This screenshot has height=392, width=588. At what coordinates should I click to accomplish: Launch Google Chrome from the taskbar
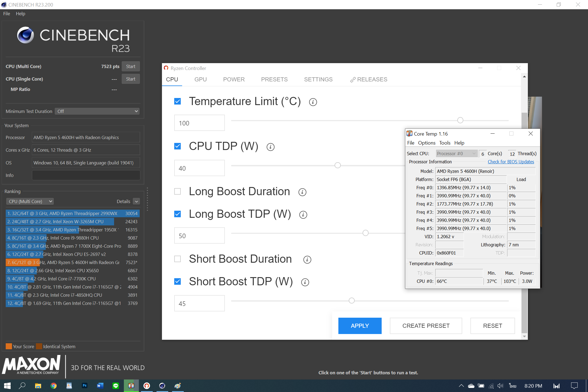tap(54, 386)
